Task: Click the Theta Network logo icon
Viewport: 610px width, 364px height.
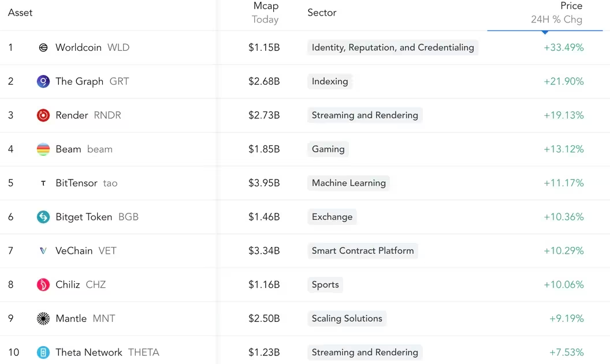Action: point(43,352)
